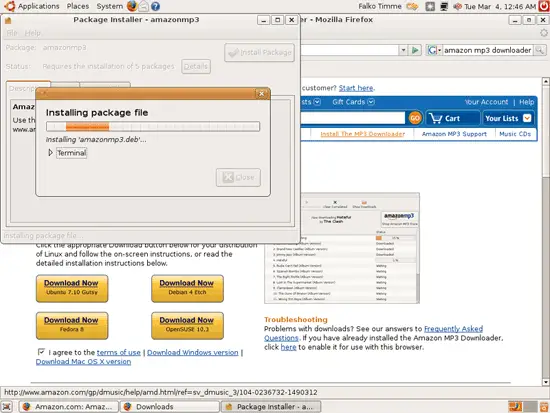Switch to Package Installer taskbar window

(x=271, y=407)
